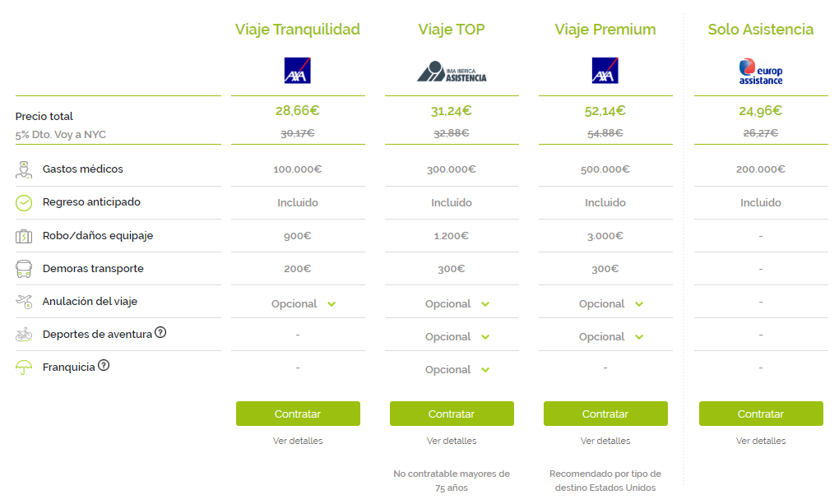This screenshot has height=504, width=839.
Task: Click Contratar under Viaje Tranquilidad
Action: [298, 414]
